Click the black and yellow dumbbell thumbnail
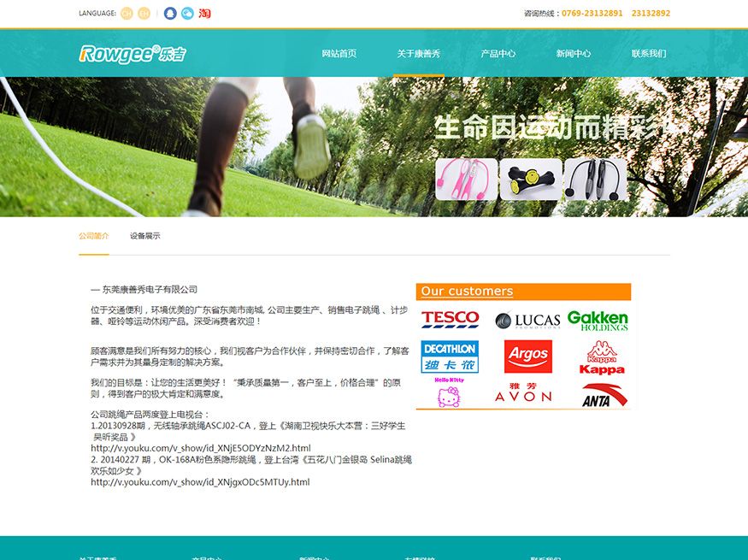The height and width of the screenshot is (560, 748). point(531,180)
